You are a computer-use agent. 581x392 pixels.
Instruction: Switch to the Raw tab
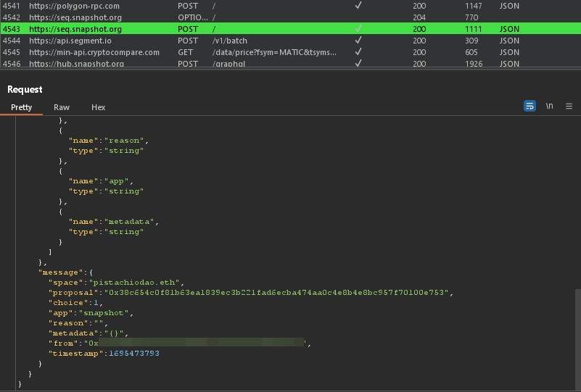[62, 107]
